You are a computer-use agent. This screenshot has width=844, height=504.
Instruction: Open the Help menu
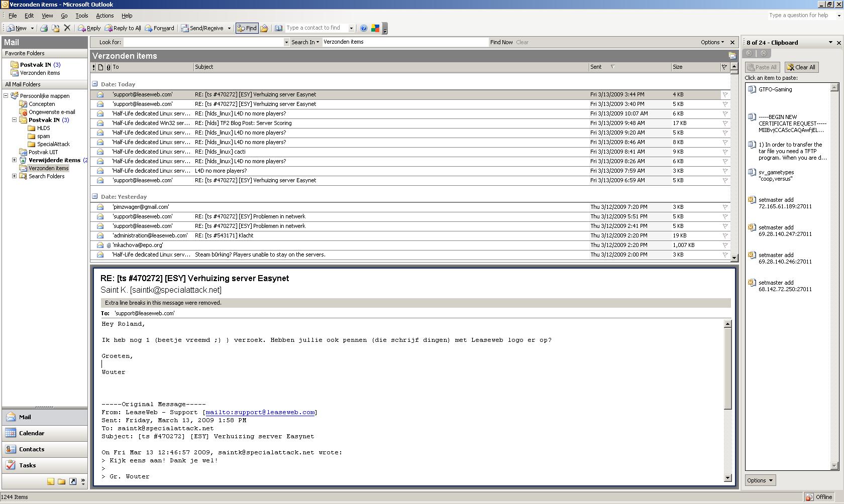127,16
